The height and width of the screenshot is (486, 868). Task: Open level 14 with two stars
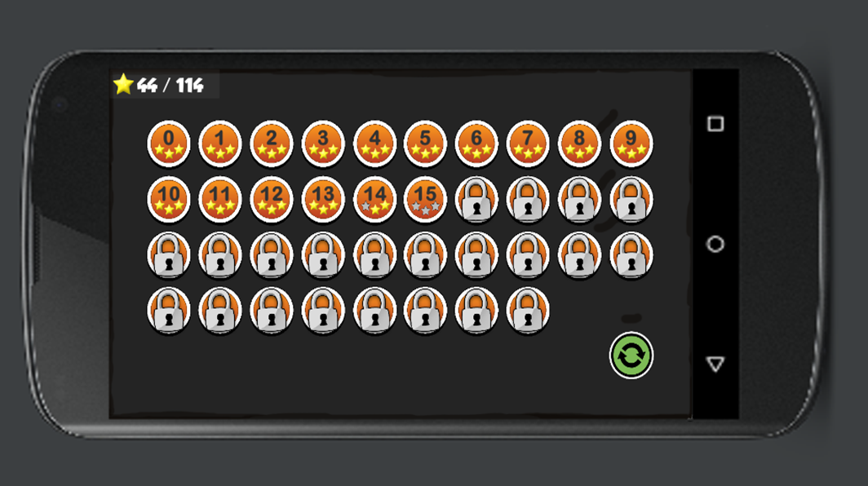(374, 199)
